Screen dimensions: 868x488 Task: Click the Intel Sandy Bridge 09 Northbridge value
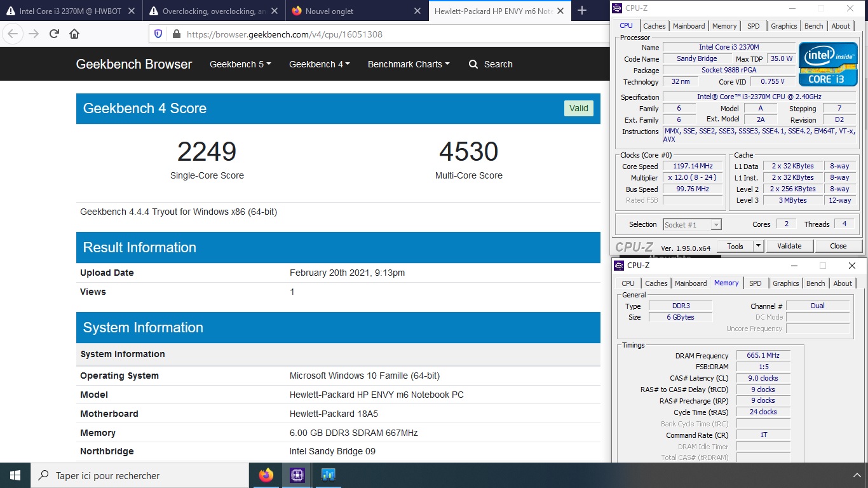pos(332,451)
